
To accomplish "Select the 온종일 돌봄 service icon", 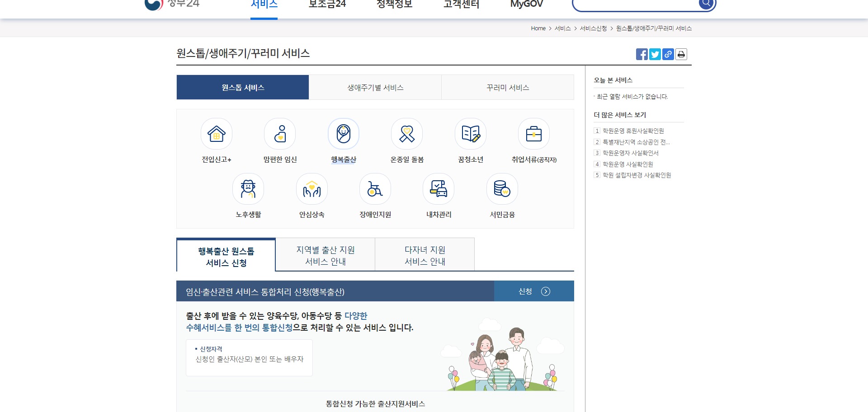I will point(406,134).
